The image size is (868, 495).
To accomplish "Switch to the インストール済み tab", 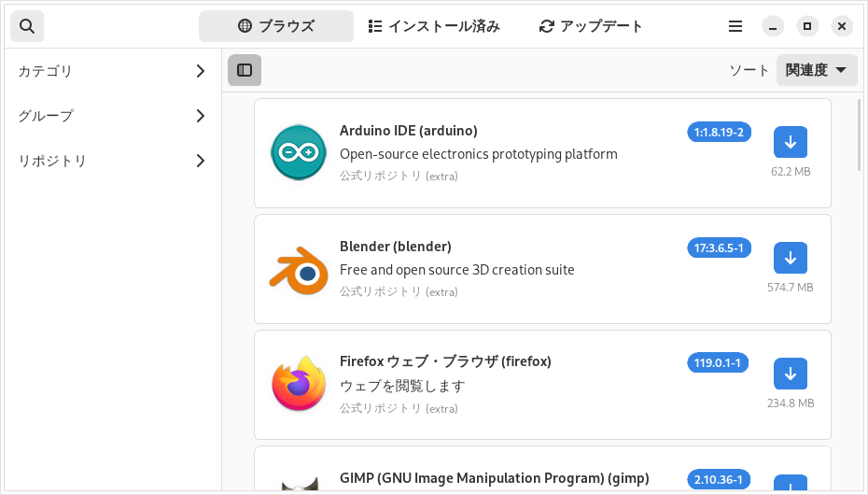I will pyautogui.click(x=434, y=26).
